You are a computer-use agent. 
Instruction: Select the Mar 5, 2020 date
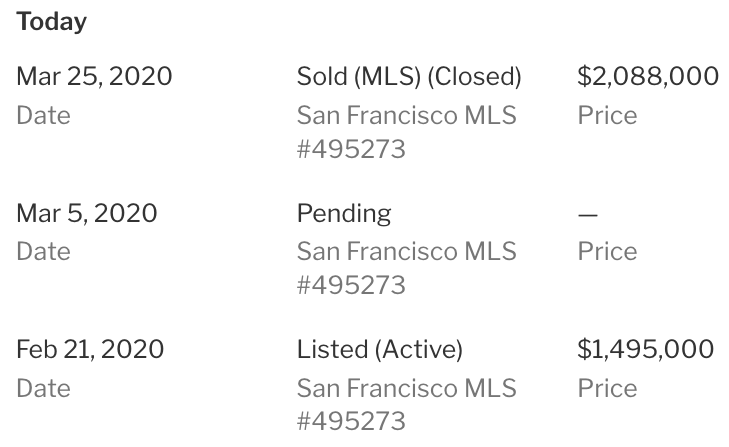pyautogui.click(x=87, y=213)
